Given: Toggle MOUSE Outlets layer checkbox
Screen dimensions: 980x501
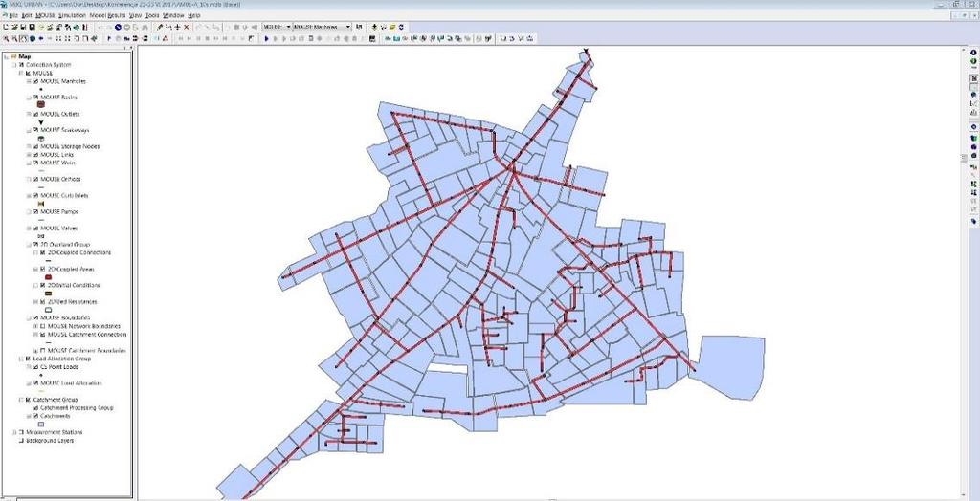Looking at the screenshot, I should (35, 114).
